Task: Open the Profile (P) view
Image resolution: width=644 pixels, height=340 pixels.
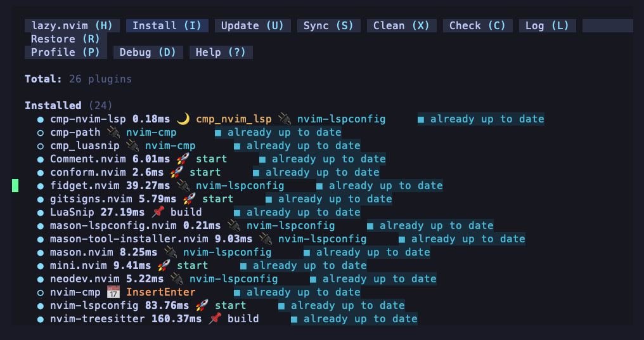Action: [66, 52]
